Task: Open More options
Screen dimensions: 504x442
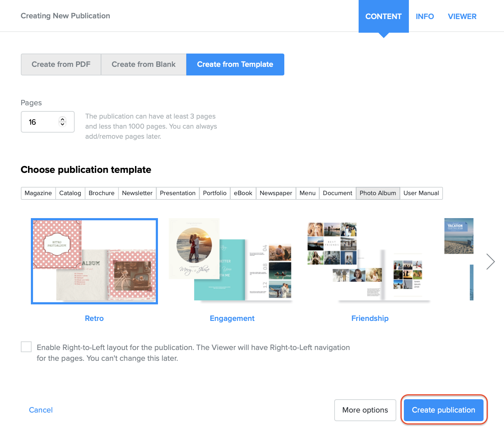Action: tap(365, 410)
